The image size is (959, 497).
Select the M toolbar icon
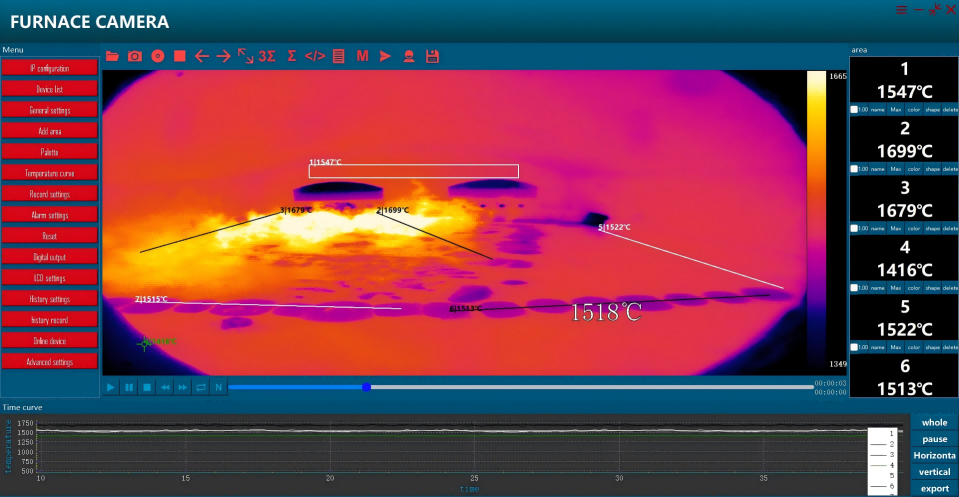tap(362, 56)
